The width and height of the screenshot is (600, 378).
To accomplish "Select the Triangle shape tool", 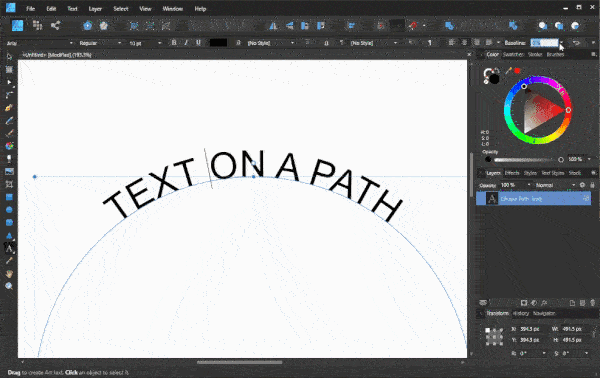I will (x=9, y=236).
